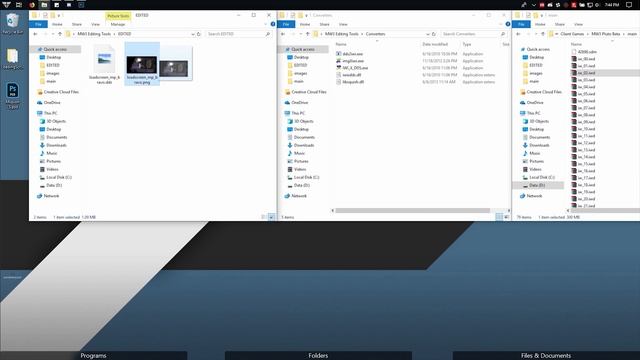Click the search magnifier in Converters window

(x=503, y=34)
